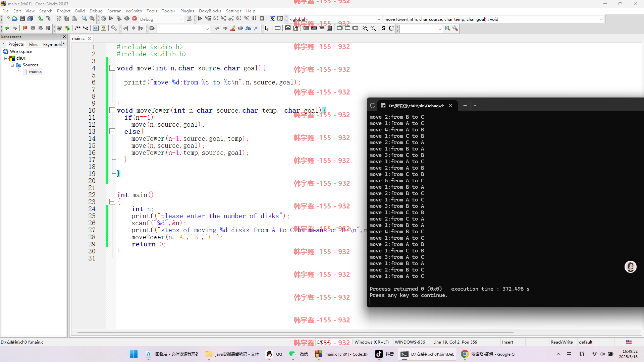Open settings with wrench icon
The height and width of the screenshot is (362, 644).
click(455, 28)
